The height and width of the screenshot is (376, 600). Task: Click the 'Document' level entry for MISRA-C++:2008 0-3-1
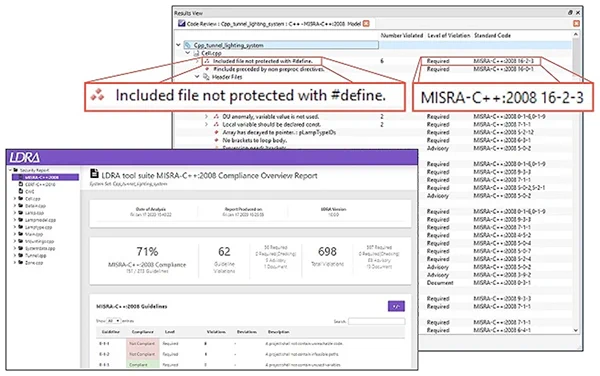pyautogui.click(x=440, y=283)
